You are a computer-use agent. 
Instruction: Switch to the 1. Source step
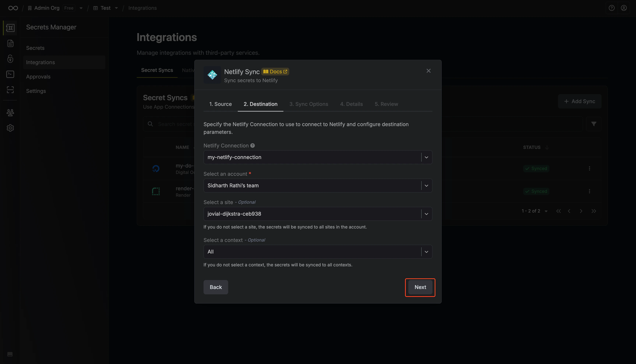pos(220,104)
